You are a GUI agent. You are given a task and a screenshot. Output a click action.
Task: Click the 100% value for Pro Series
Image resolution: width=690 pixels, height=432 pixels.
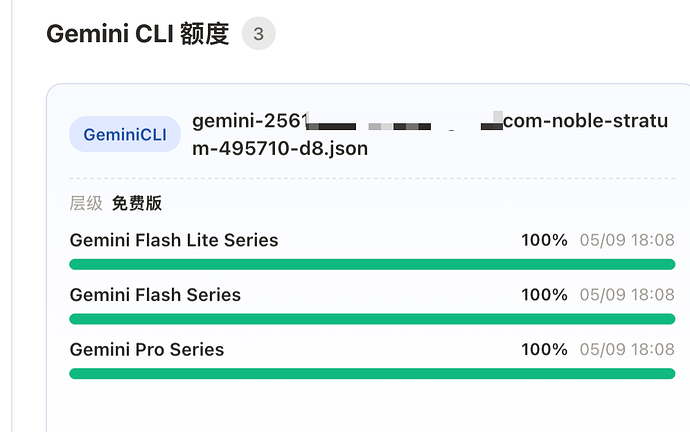(x=544, y=350)
